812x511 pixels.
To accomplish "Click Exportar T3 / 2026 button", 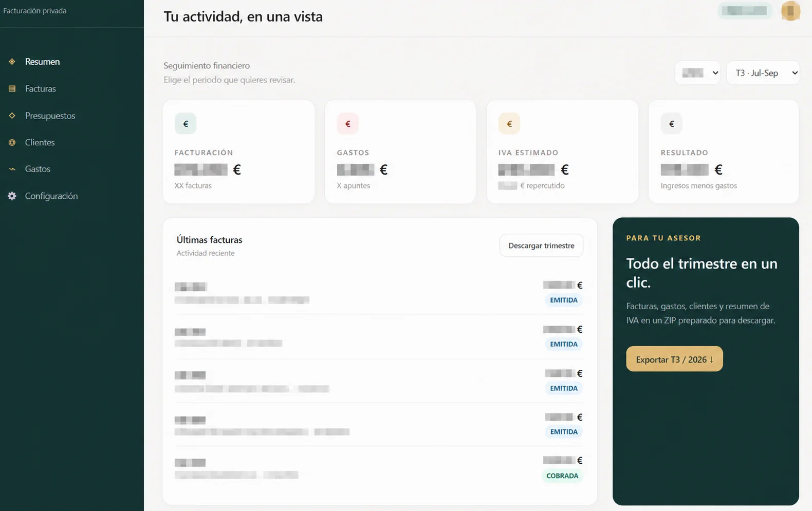I will tap(674, 359).
